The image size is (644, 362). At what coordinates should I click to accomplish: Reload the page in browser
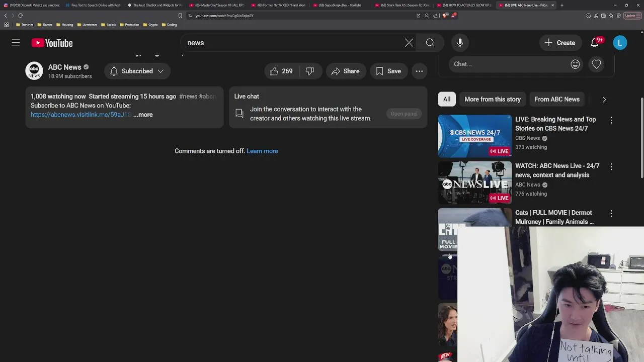[21, 16]
